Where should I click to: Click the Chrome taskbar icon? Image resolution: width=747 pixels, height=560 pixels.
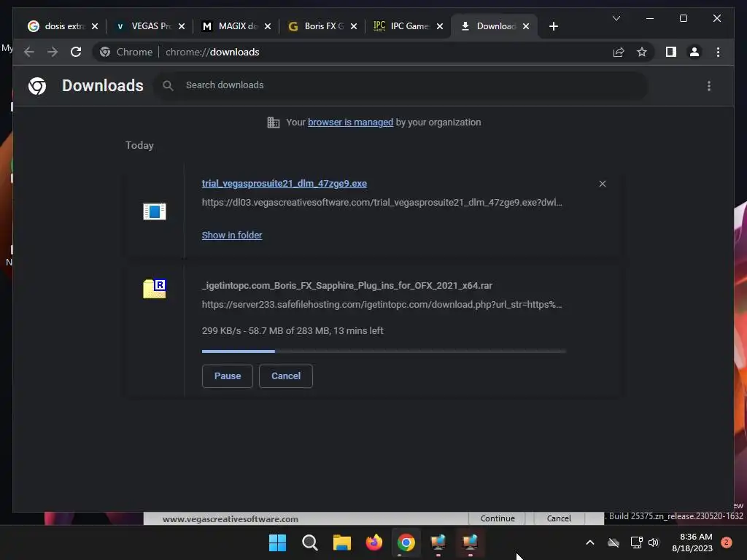click(x=406, y=542)
